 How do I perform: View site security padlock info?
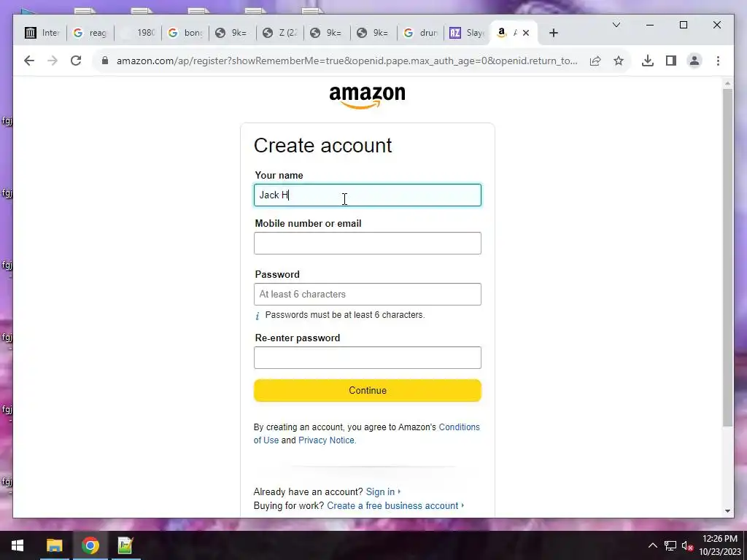pos(105,61)
